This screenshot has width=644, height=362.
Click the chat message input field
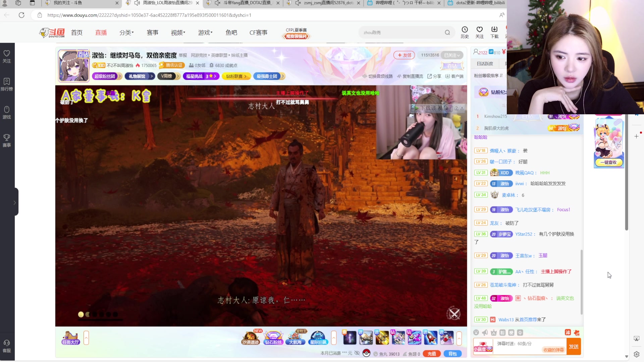[x=530, y=347]
